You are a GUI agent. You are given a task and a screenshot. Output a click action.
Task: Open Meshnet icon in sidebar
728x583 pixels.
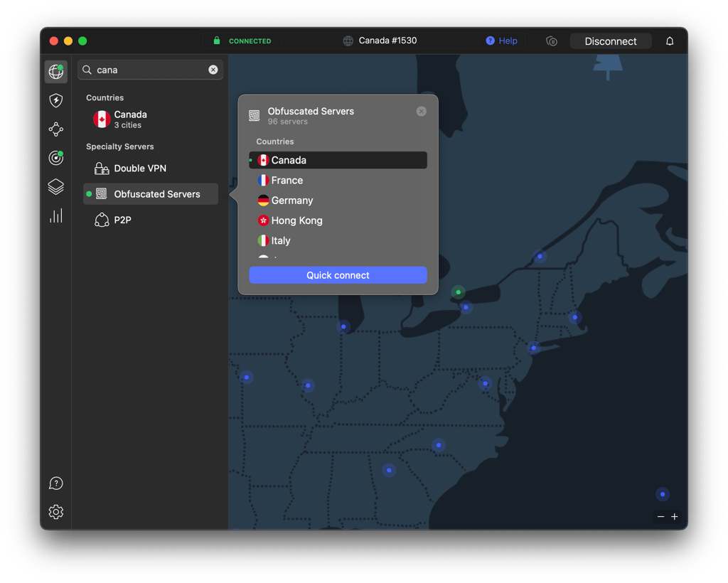click(x=56, y=129)
